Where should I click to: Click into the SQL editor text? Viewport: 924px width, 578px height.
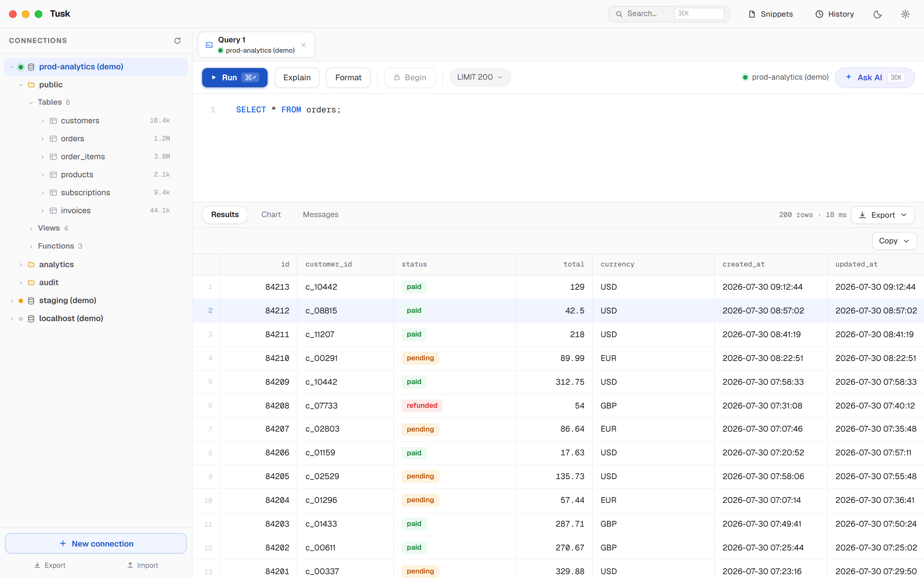tap(288, 110)
